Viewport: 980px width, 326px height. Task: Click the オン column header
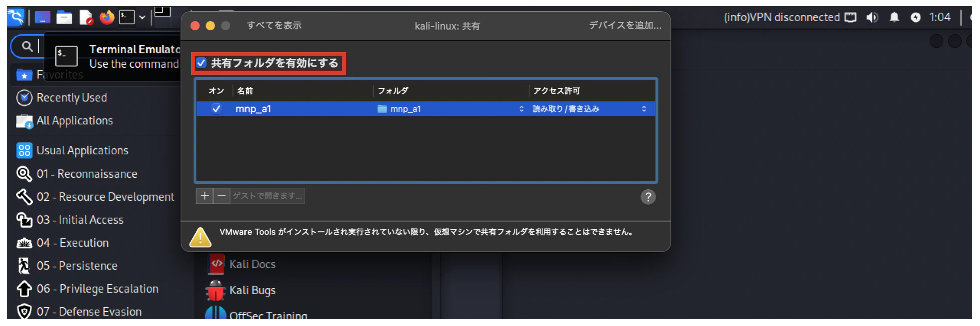[x=216, y=91]
